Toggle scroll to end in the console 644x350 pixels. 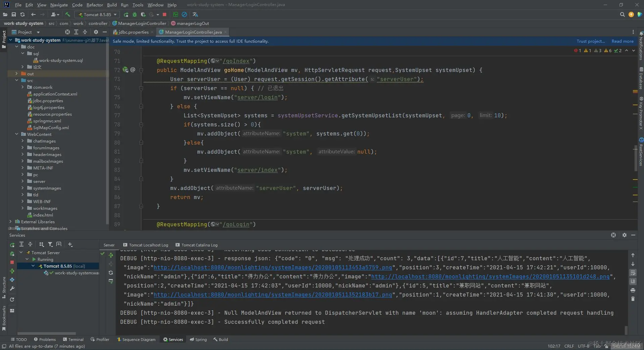point(633,281)
